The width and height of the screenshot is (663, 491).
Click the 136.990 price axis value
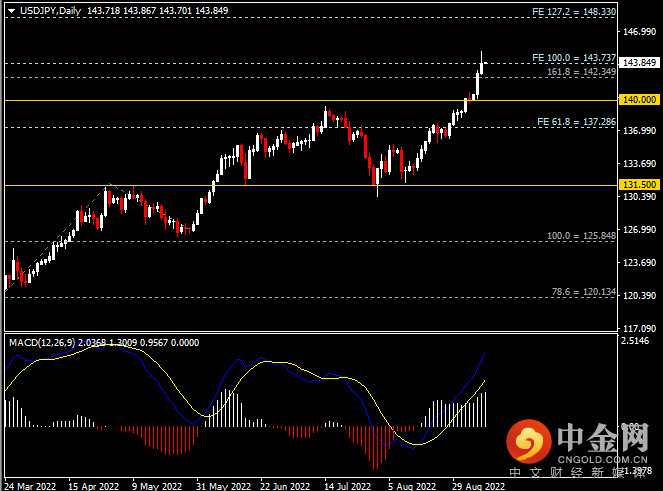point(639,131)
